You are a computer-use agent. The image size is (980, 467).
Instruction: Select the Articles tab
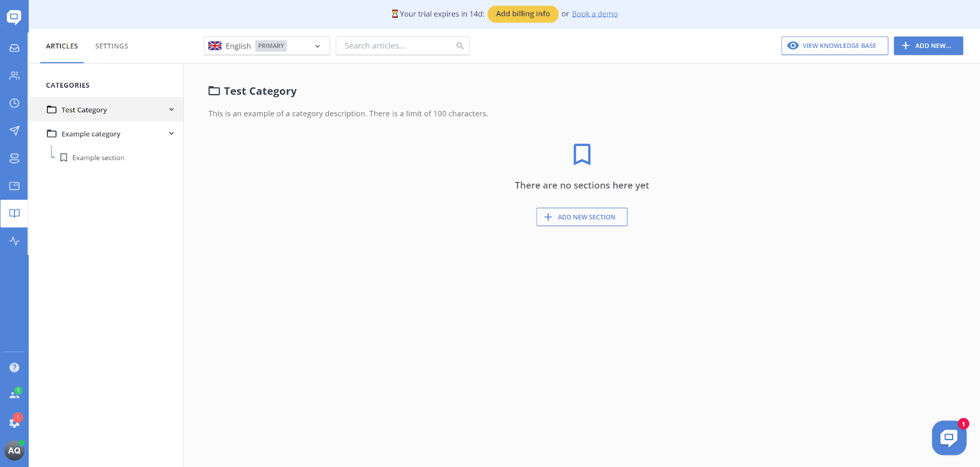[62, 46]
